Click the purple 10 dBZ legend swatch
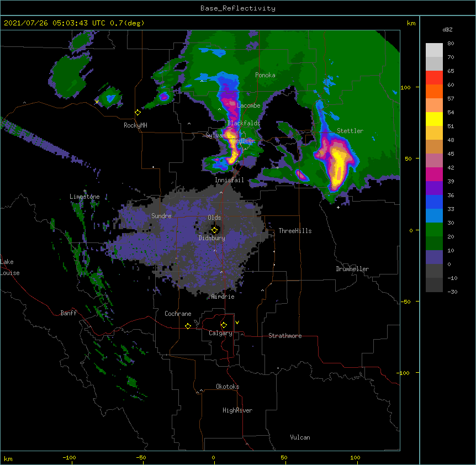Viewport: 476px width, 465px height. [x=434, y=257]
